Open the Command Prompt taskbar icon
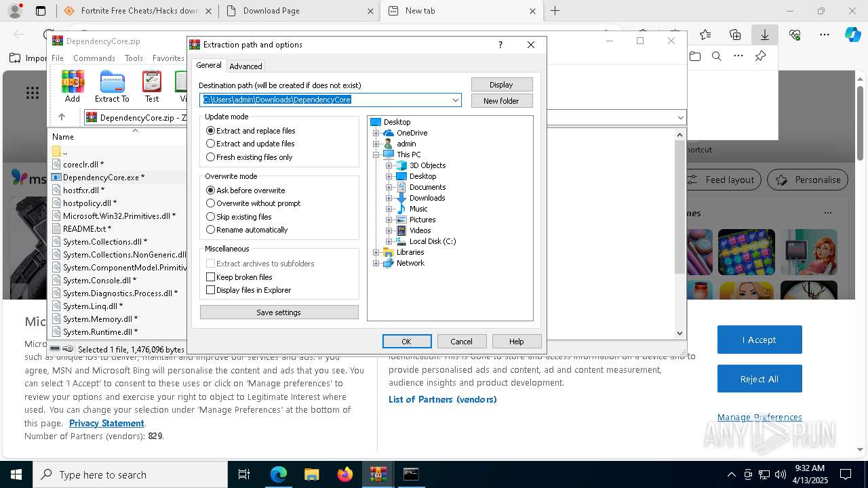Screen dimensions: 868x488 click(411, 474)
